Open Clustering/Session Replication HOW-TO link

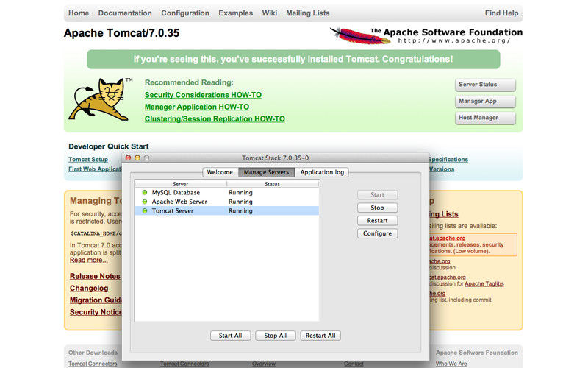tap(215, 119)
